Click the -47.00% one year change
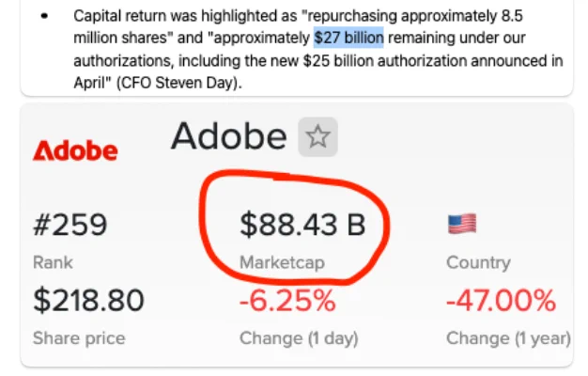The image size is (588, 376). pyautogui.click(x=501, y=300)
